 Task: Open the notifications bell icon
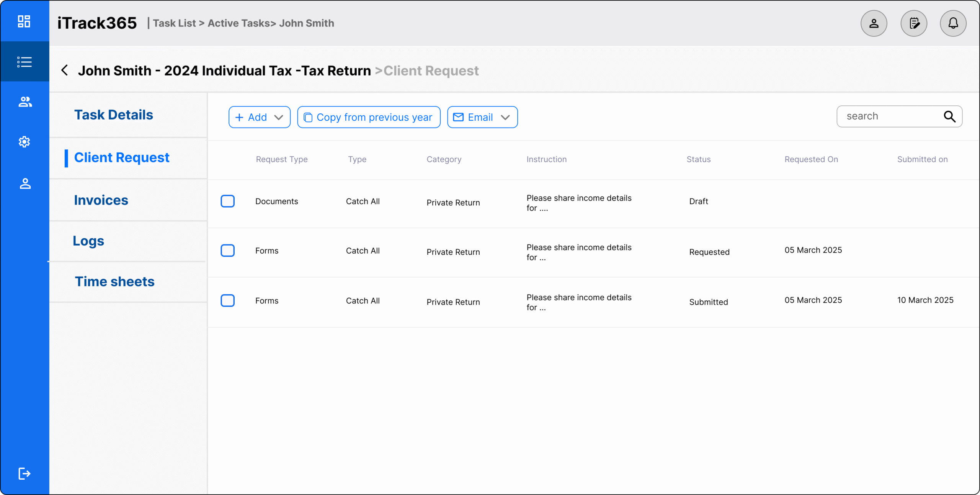coord(953,23)
